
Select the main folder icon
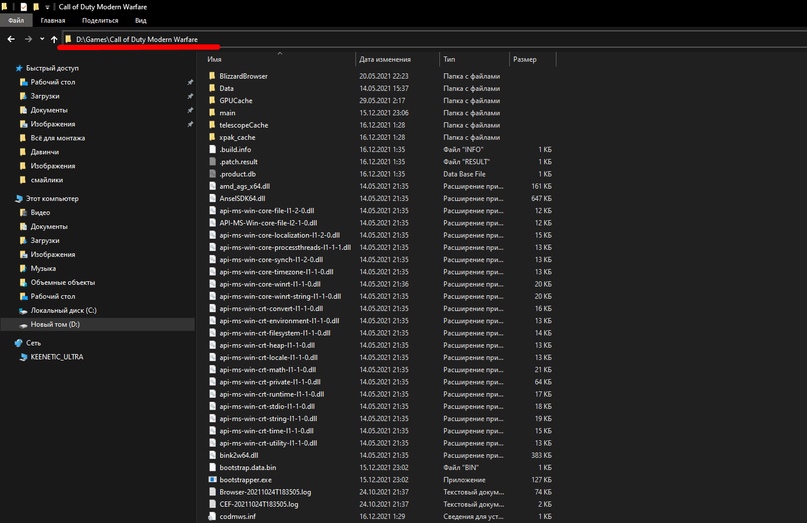point(212,113)
